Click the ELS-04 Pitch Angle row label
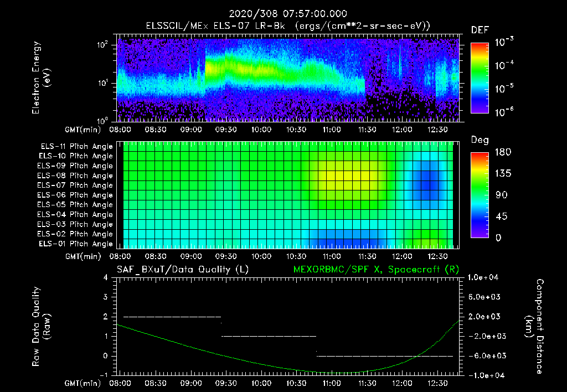 click(x=75, y=214)
